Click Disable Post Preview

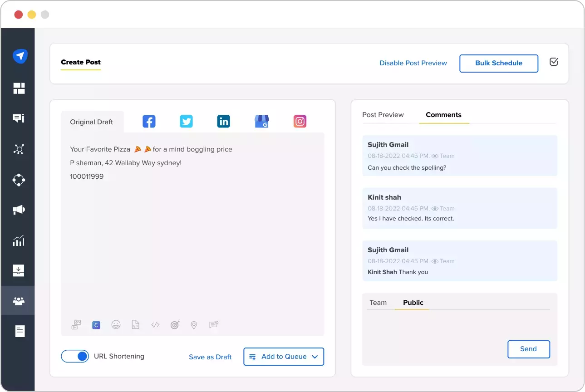click(413, 63)
